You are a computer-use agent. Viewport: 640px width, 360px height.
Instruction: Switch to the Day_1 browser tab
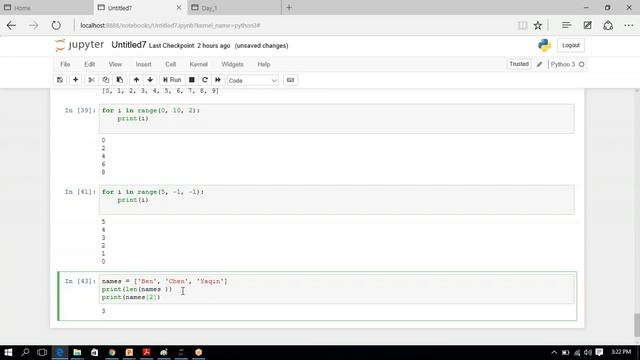point(234,8)
